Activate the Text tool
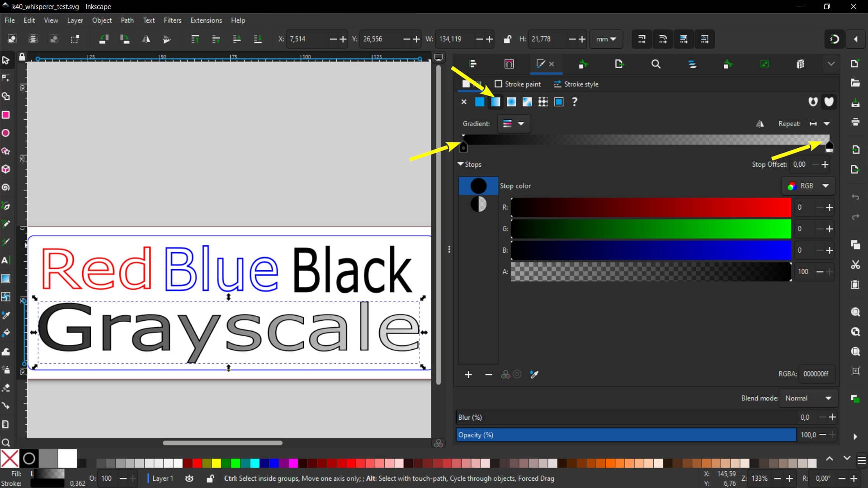The height and width of the screenshot is (488, 868). (6, 261)
